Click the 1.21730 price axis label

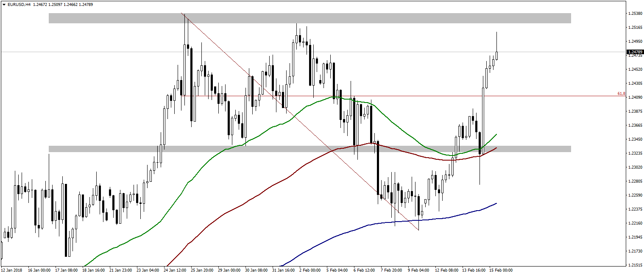(634, 251)
